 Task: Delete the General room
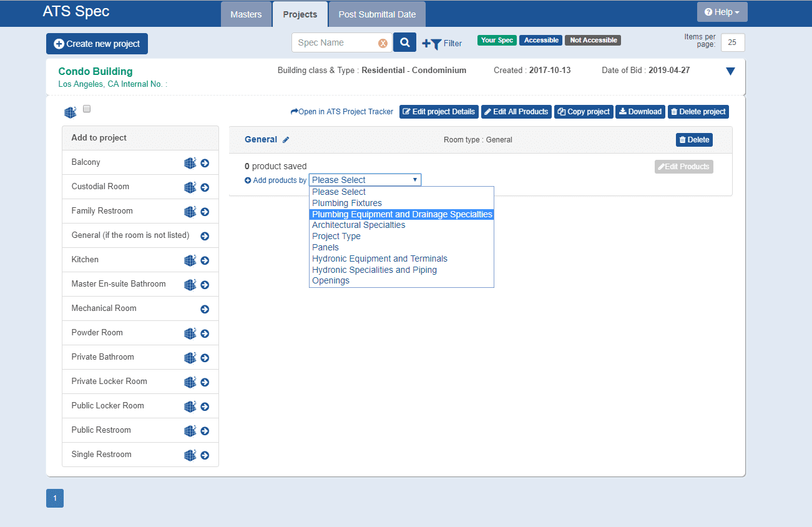pyautogui.click(x=694, y=140)
